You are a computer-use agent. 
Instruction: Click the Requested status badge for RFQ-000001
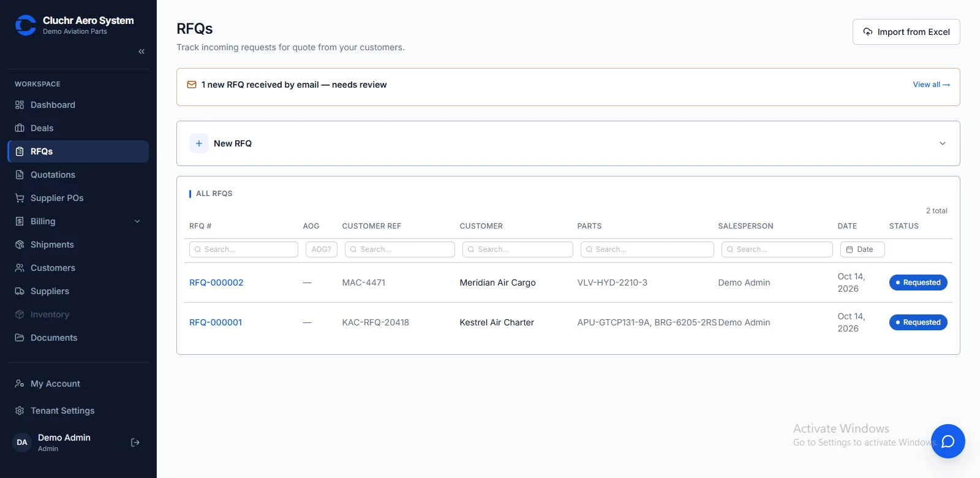click(918, 322)
